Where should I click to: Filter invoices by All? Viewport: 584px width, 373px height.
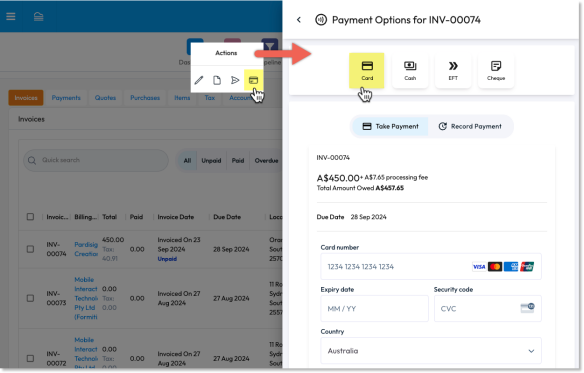pos(187,161)
